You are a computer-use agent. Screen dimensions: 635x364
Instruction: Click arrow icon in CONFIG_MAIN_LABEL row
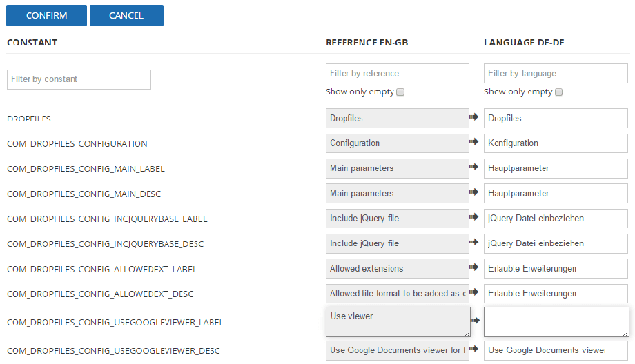[x=474, y=167]
